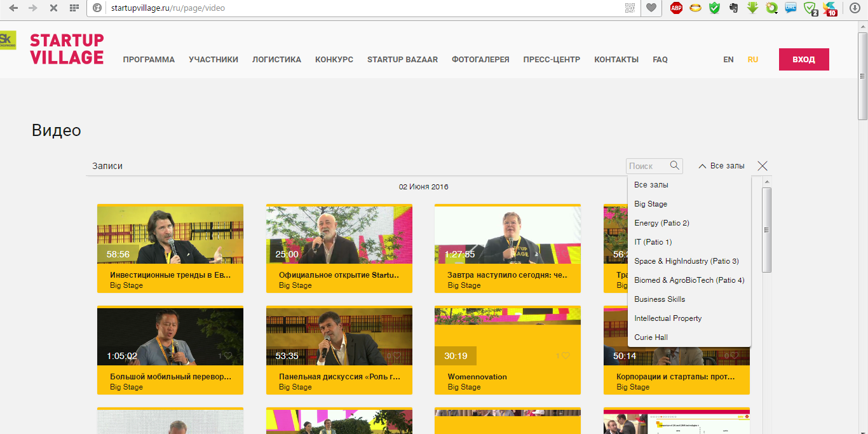The height and width of the screenshot is (434, 868).
Task: Collapse the Все залы hall dropdown
Action: point(721,166)
